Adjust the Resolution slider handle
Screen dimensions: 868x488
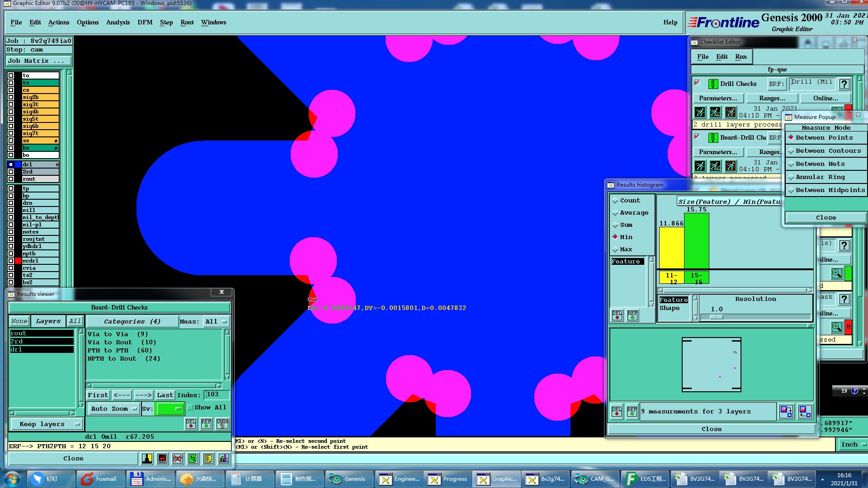tap(716, 317)
